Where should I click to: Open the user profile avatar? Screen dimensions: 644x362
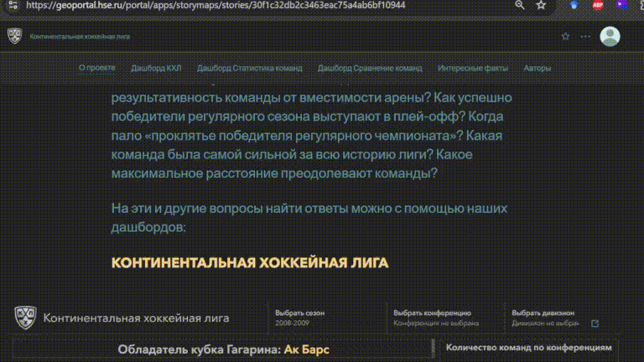(x=610, y=37)
